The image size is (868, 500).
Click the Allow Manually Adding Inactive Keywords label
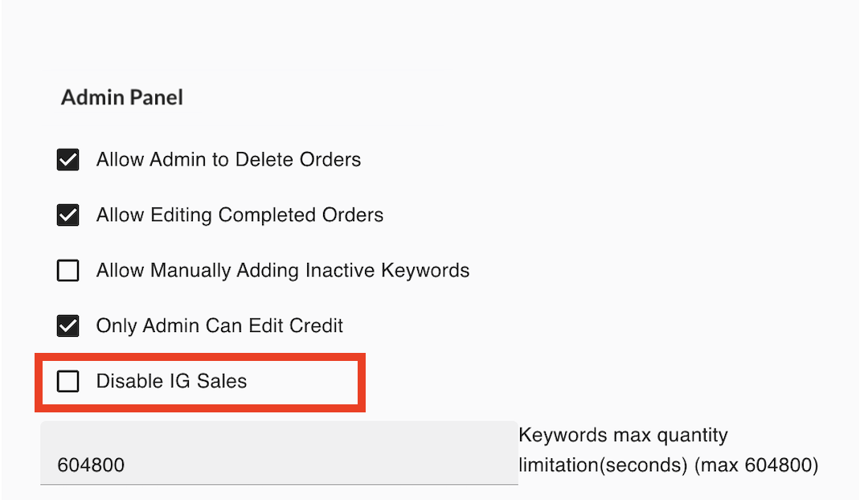pyautogui.click(x=283, y=270)
